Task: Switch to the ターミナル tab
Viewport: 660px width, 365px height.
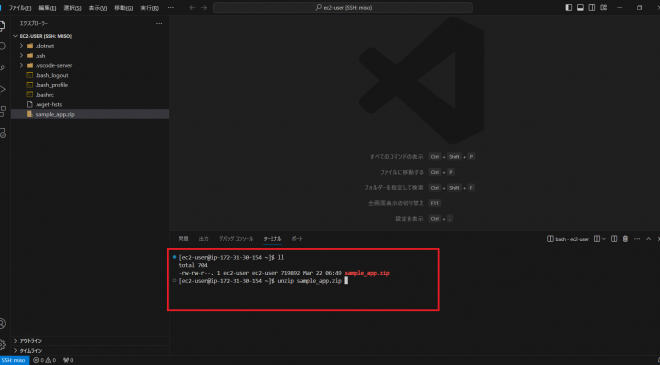Action: pyautogui.click(x=272, y=239)
